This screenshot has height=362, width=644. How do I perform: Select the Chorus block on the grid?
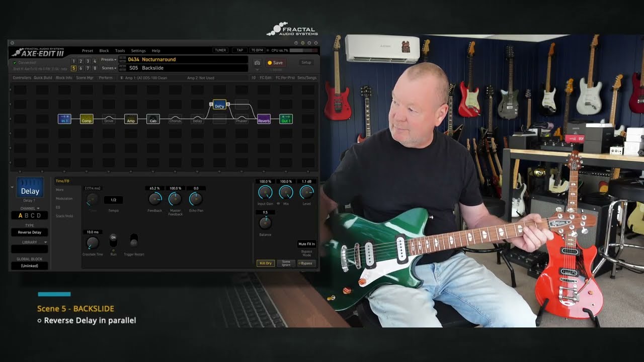pos(175,119)
